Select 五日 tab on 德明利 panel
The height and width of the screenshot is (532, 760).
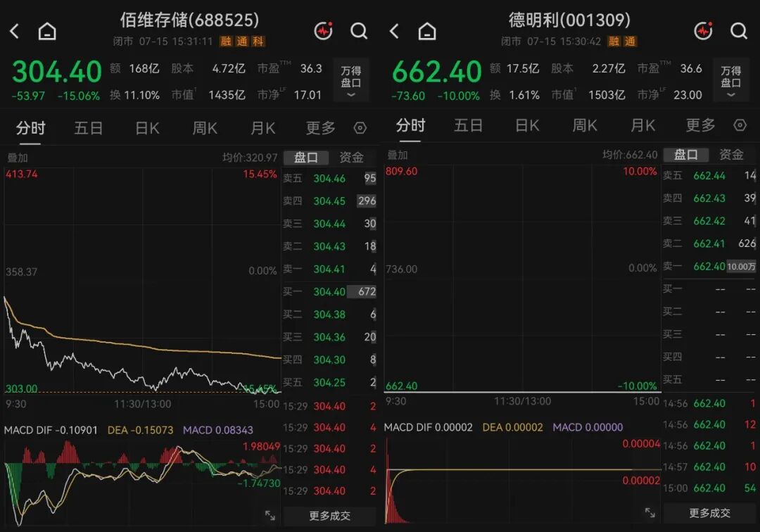tap(468, 125)
